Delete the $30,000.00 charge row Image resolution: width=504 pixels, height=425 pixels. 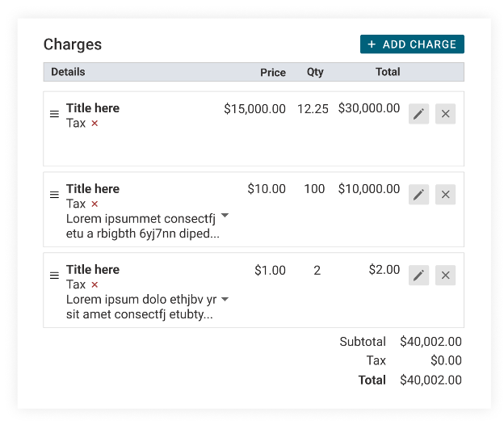pos(445,114)
